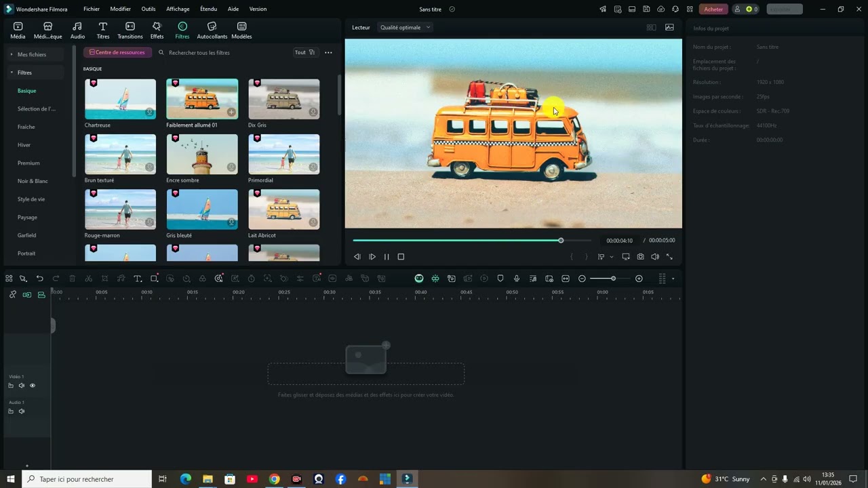
Task: Open the Outils menu
Action: pos(149,9)
